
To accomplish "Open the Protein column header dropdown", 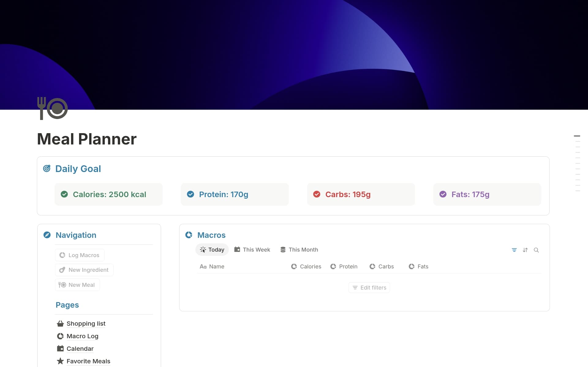I will coord(344,266).
